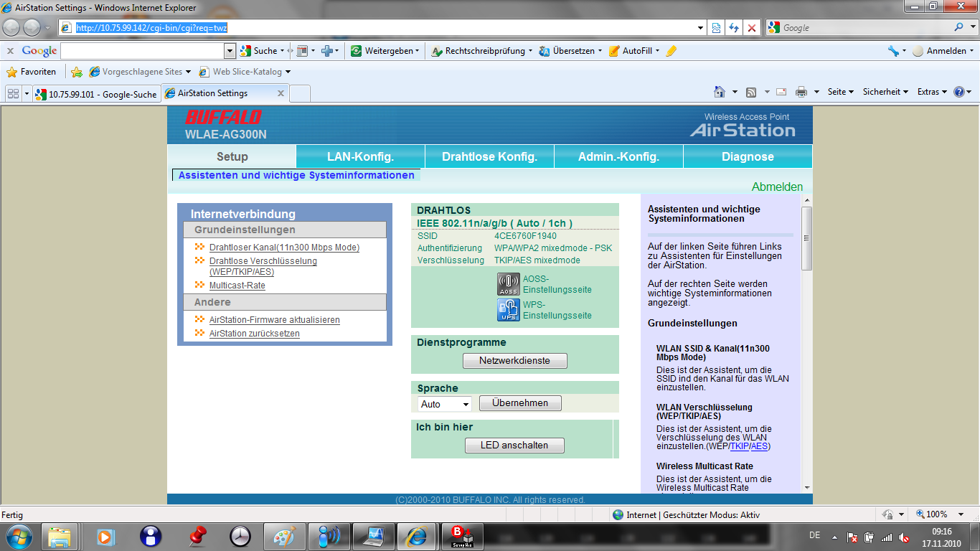Click the clock icon on taskbar
980x551 pixels.
click(240, 537)
